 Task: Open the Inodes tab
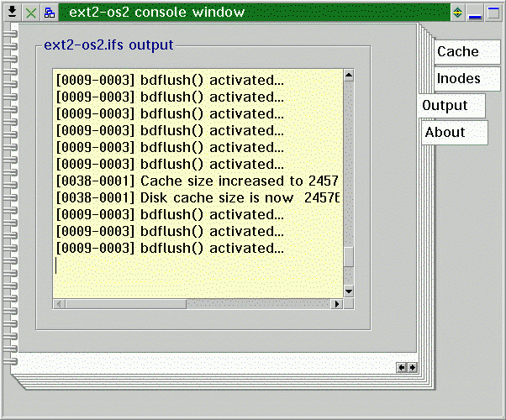click(x=459, y=78)
